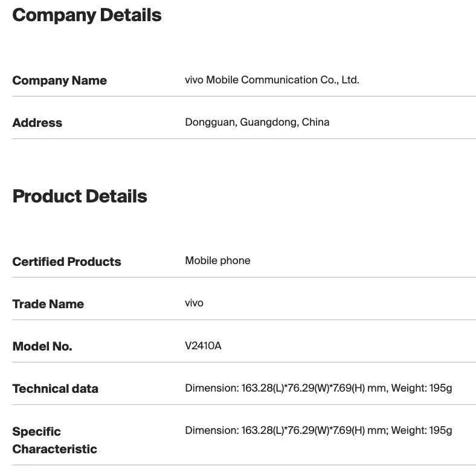Click Weight: 195g in Specific Characteristic row

click(x=422, y=430)
